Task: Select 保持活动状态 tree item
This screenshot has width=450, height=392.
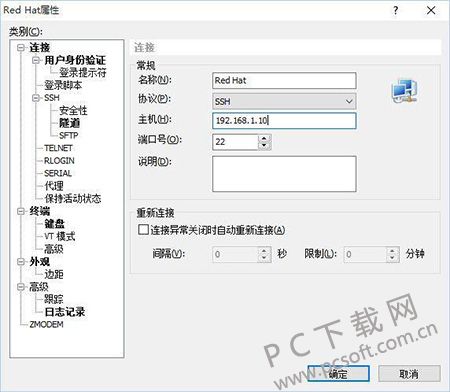Action: [73, 198]
